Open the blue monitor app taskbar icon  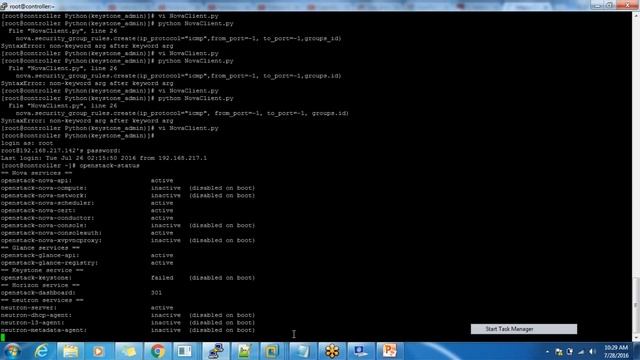click(360, 351)
